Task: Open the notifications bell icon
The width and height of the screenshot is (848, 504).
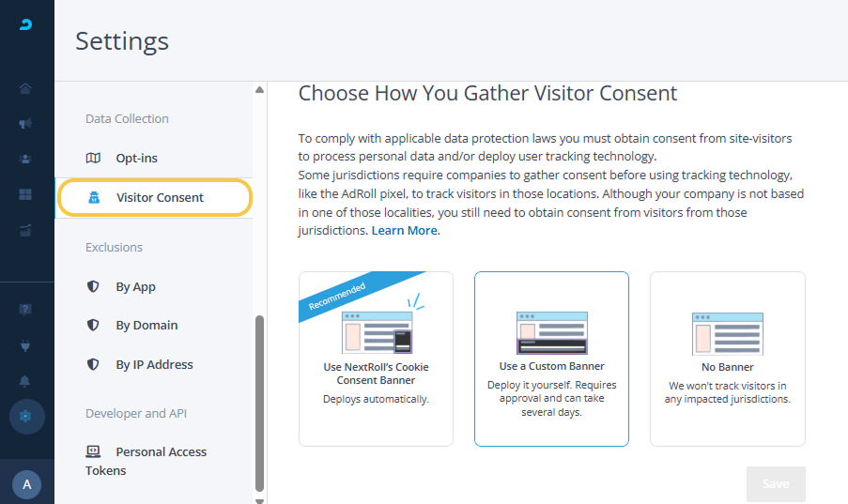Action: (x=25, y=381)
